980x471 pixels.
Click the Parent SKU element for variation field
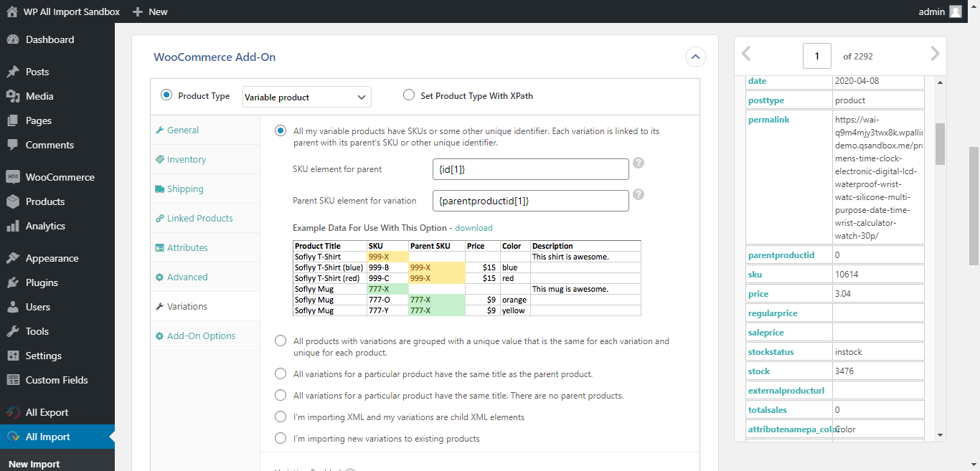pos(531,201)
